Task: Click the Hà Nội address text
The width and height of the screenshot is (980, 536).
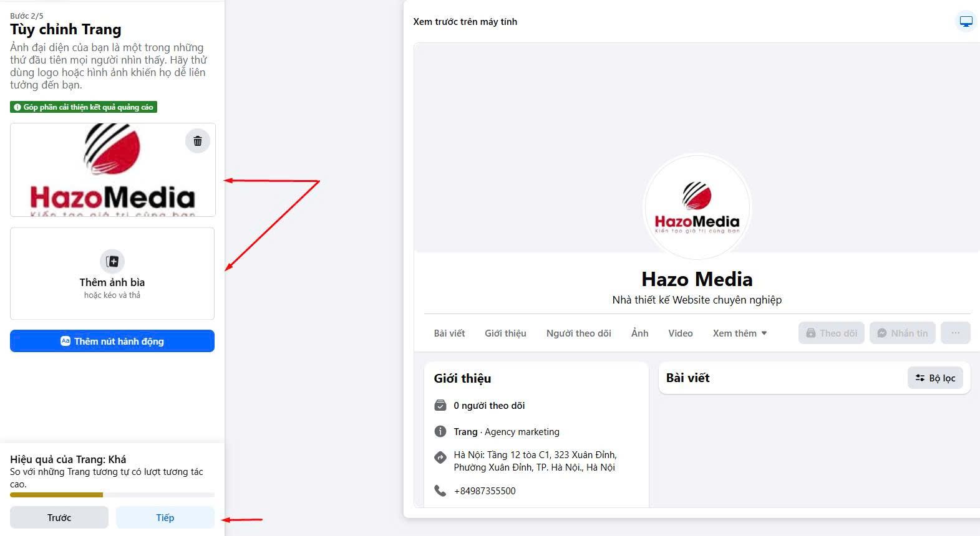Action: (x=535, y=461)
